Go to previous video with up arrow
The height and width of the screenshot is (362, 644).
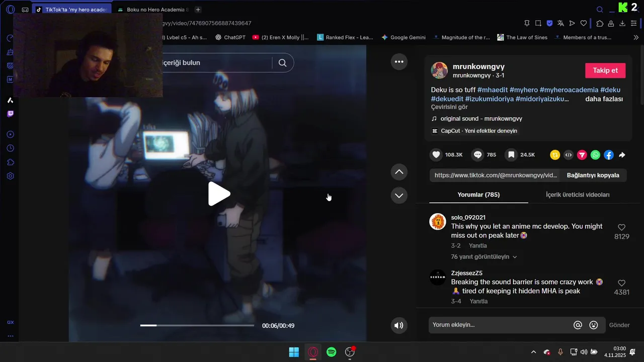coord(399,172)
